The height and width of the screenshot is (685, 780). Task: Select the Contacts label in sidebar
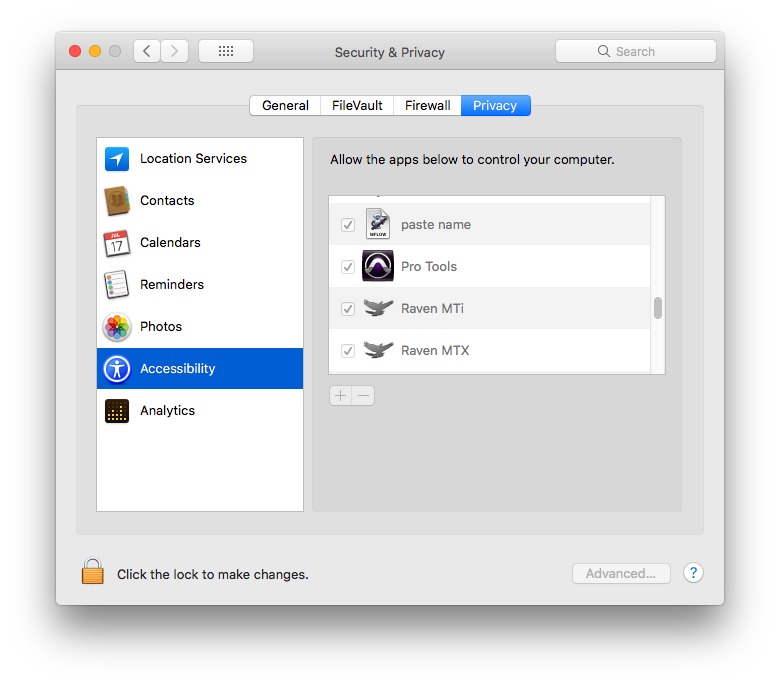pos(167,200)
